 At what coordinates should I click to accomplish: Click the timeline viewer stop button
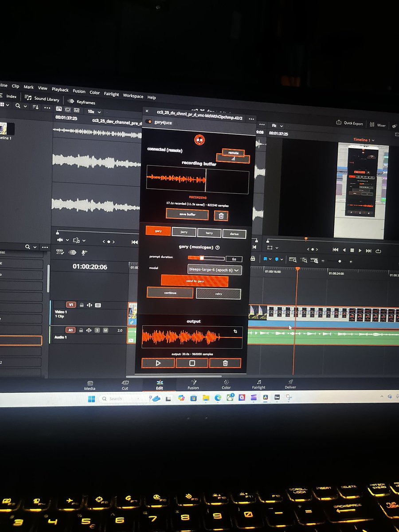[x=352, y=250]
